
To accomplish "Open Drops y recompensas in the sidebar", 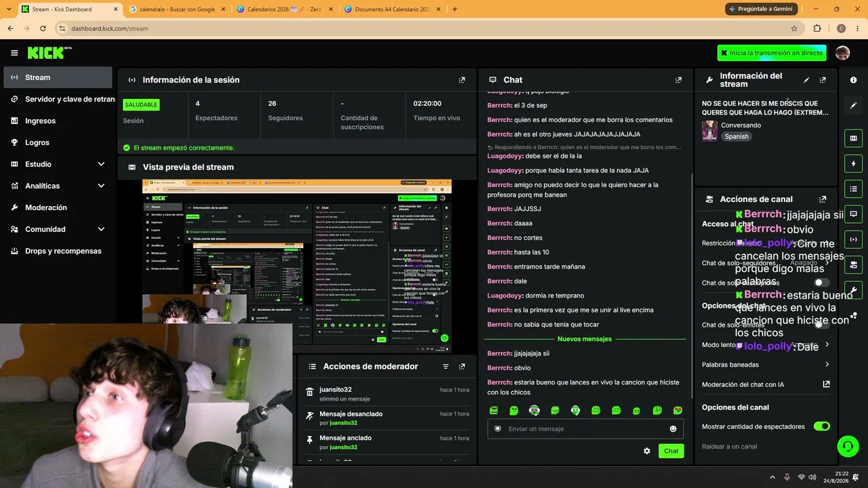I will tap(58, 251).
